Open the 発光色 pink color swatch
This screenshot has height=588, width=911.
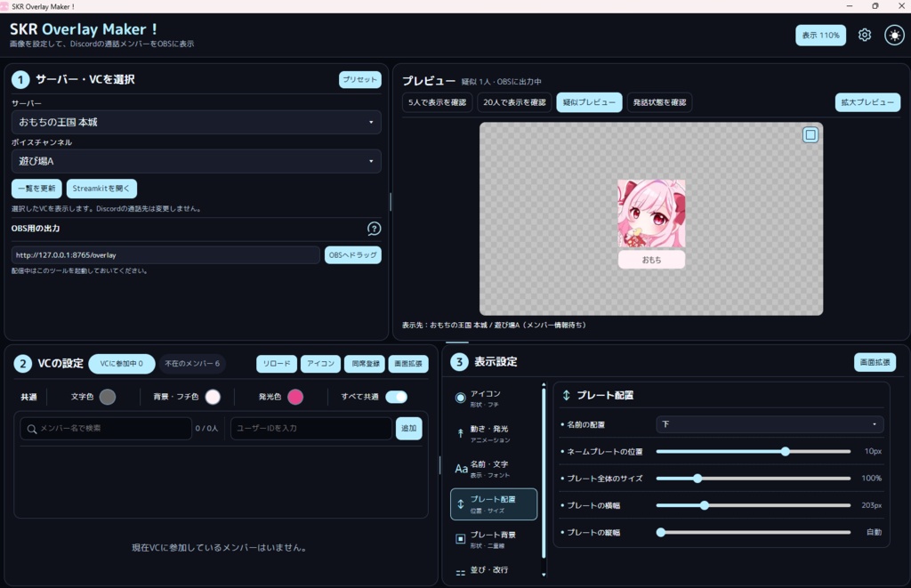click(x=295, y=397)
